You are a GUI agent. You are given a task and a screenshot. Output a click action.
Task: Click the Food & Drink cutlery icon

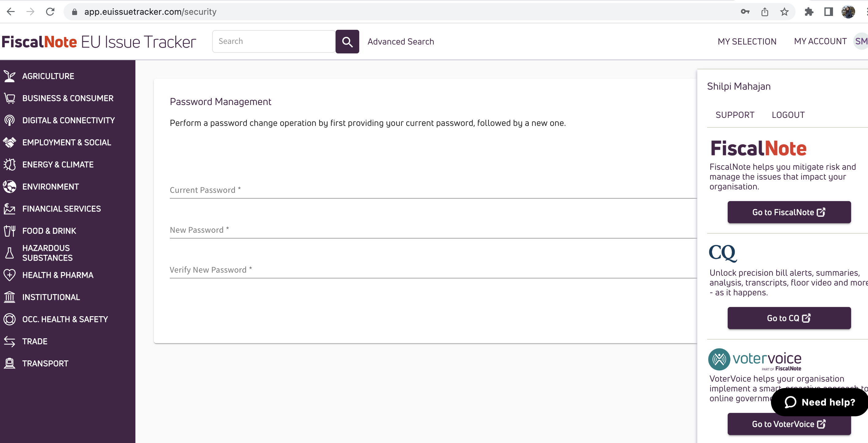pos(10,231)
